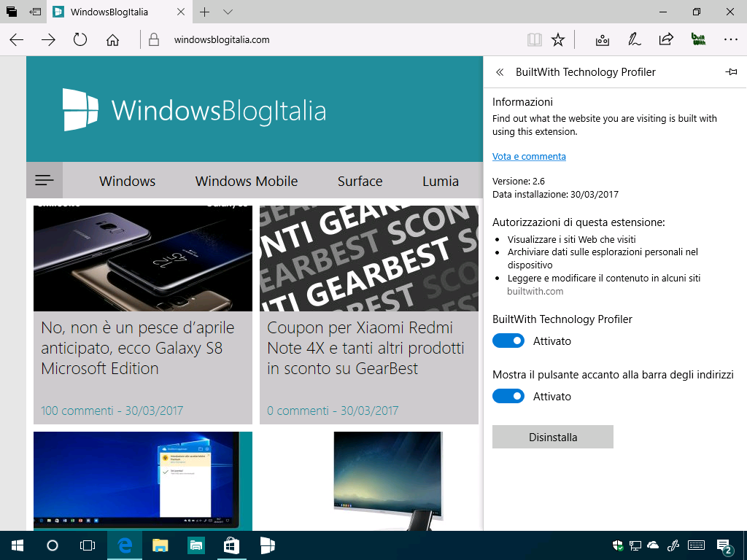Viewport: 747px width, 560px height.
Task: Close the WindowsBlogItalia tab
Action: point(181,12)
